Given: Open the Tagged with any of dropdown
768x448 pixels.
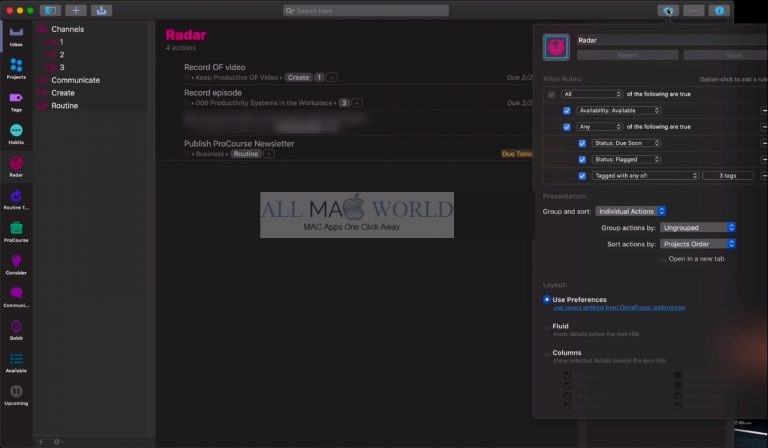Looking at the screenshot, I should [645, 175].
